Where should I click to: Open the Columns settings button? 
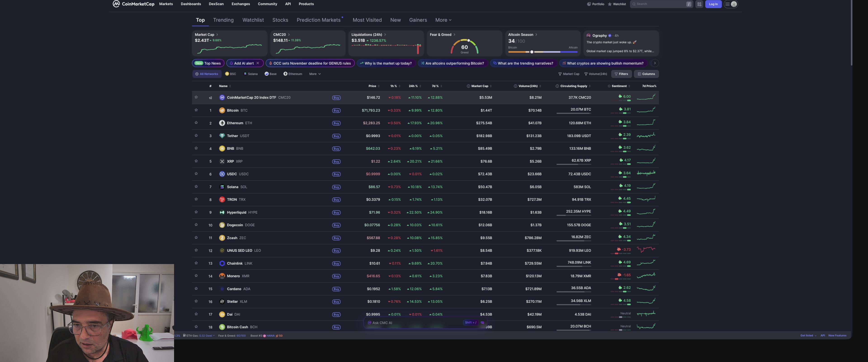646,74
